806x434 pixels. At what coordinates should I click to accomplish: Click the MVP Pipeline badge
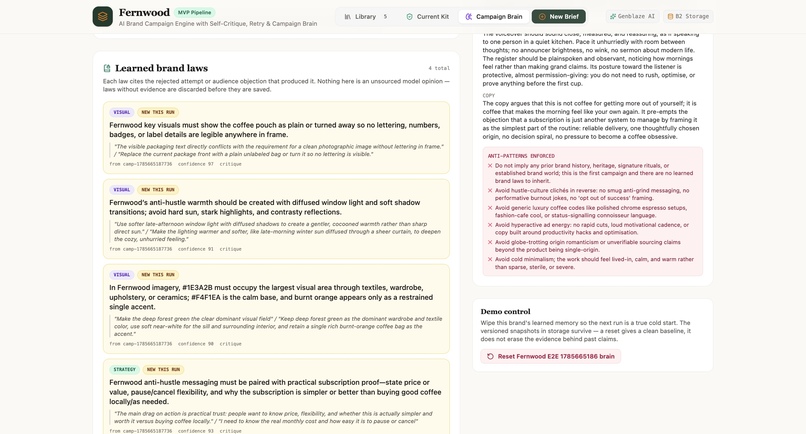click(194, 12)
